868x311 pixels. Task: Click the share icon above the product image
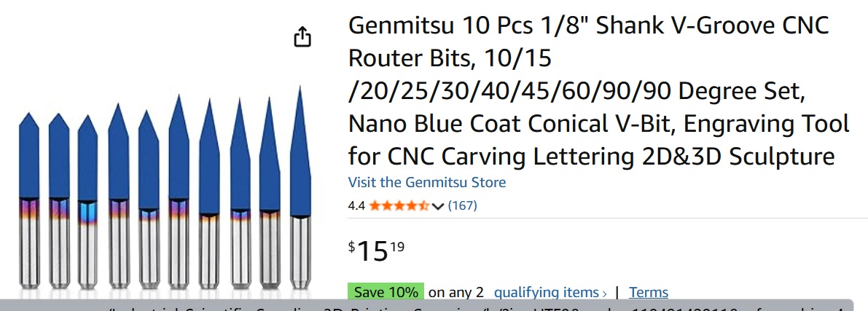(x=302, y=37)
